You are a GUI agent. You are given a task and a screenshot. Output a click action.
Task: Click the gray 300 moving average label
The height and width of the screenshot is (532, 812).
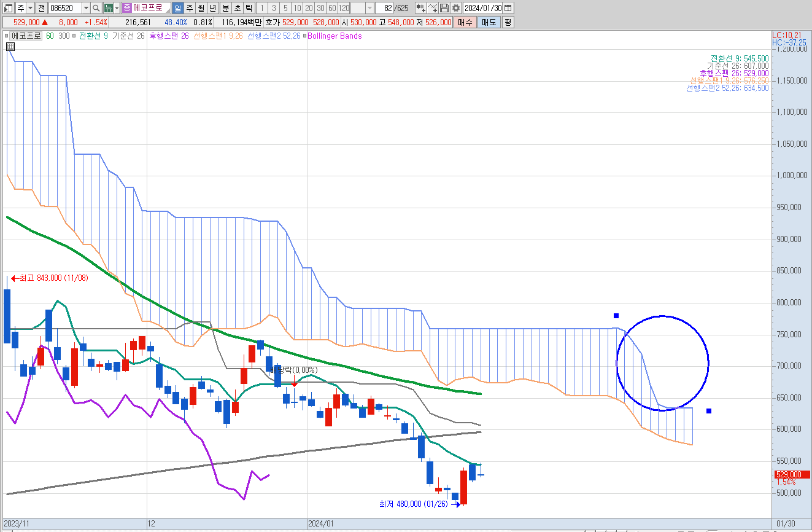64,36
